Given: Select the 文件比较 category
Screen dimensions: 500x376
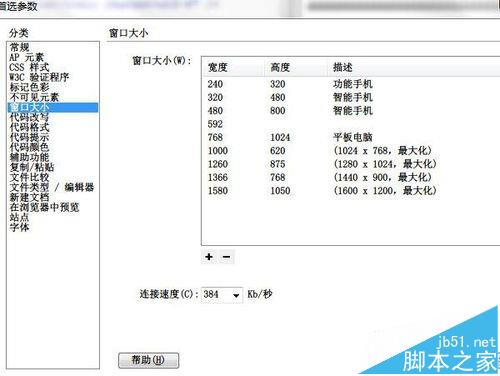Looking at the screenshot, I should pyautogui.click(x=29, y=177).
